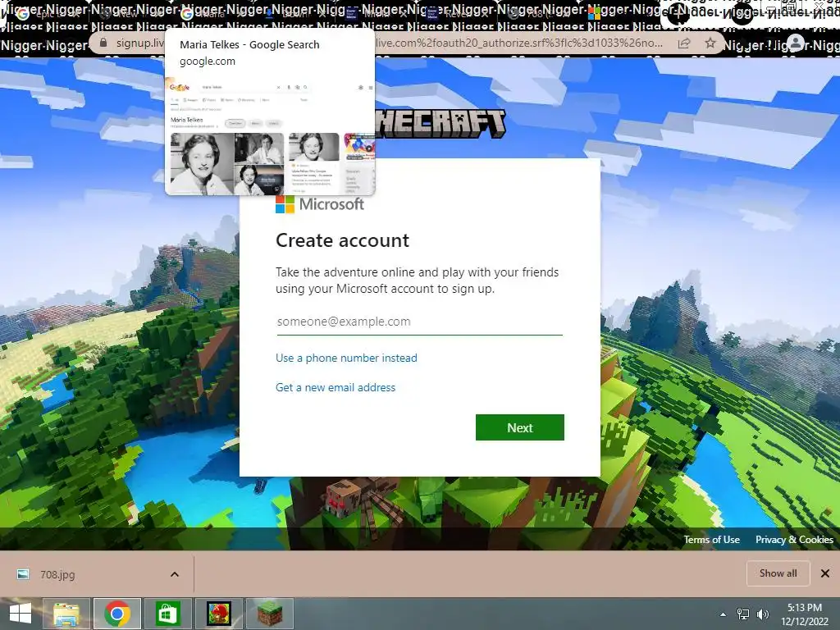Open the Privacy & Cookies link
The width and height of the screenshot is (840, 630).
(x=794, y=540)
